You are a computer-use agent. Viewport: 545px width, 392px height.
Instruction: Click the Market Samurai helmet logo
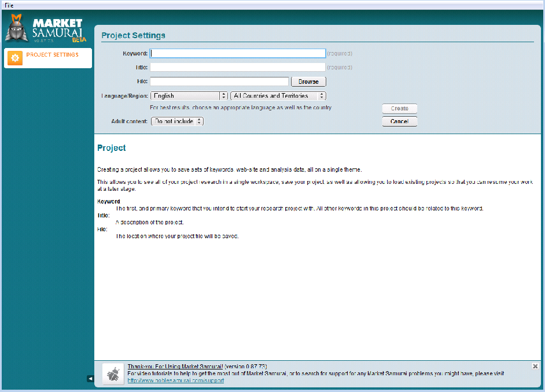tap(16, 28)
